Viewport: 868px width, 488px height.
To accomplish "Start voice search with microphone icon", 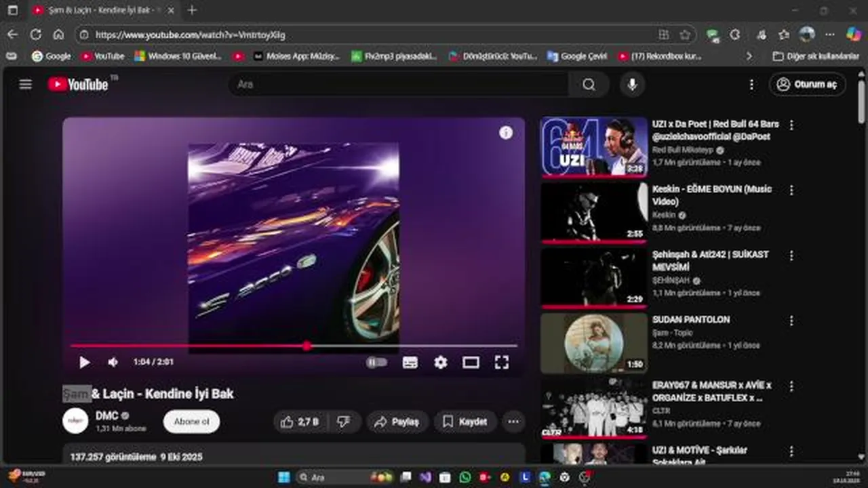I will pyautogui.click(x=632, y=84).
